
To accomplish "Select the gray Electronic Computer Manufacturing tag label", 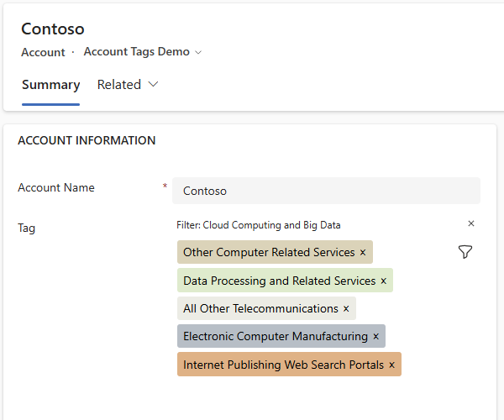I will coord(275,337).
